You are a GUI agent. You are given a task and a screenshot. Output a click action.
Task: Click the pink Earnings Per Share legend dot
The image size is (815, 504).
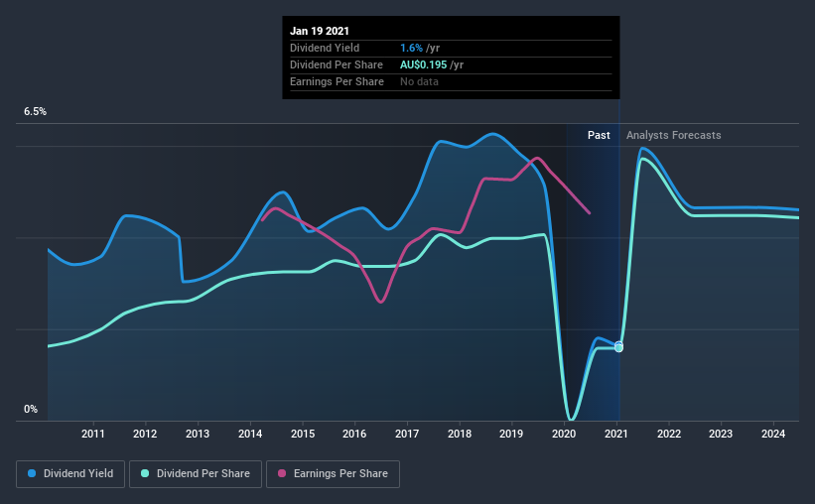(x=282, y=473)
